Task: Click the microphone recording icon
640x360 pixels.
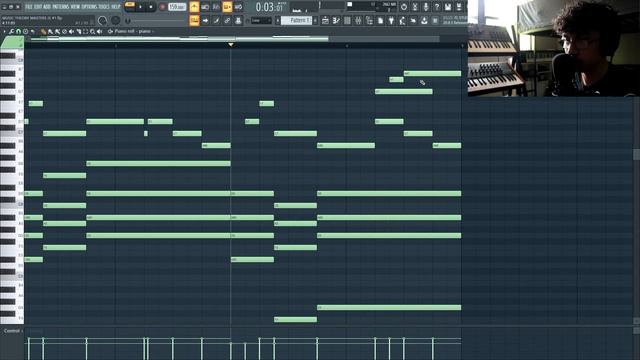Action: (x=426, y=7)
